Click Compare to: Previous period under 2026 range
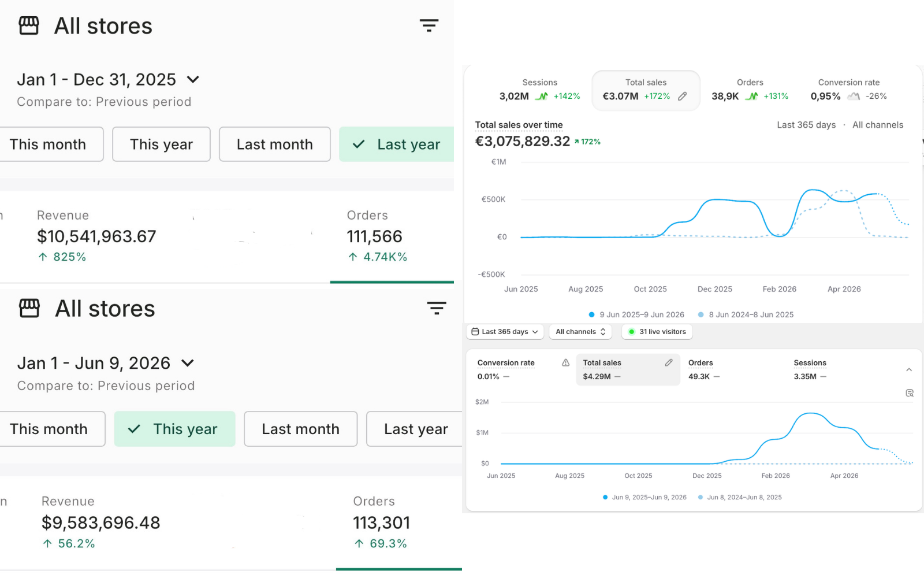924x578 pixels. pos(106,386)
